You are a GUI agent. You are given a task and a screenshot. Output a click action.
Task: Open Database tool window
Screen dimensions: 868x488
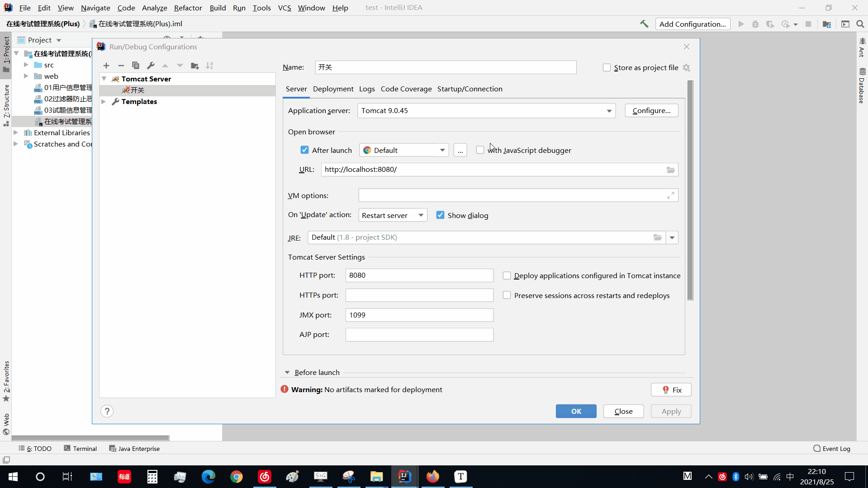pyautogui.click(x=862, y=85)
